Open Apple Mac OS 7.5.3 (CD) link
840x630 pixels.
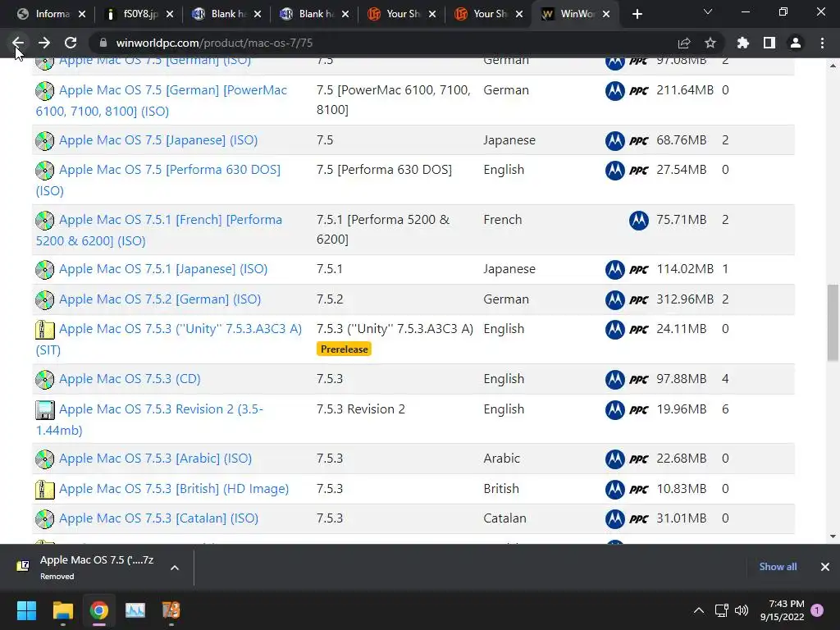pyautogui.click(x=130, y=379)
